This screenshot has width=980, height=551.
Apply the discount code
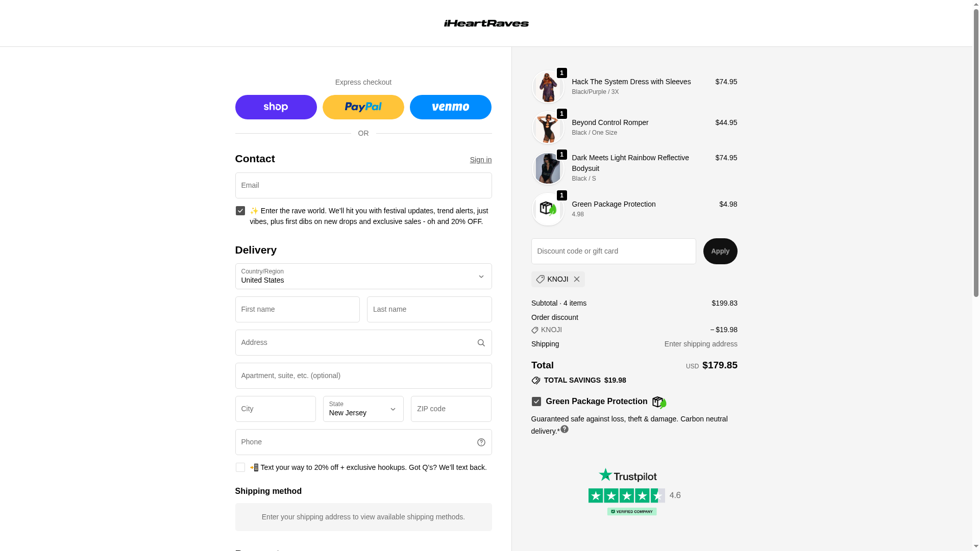point(720,251)
